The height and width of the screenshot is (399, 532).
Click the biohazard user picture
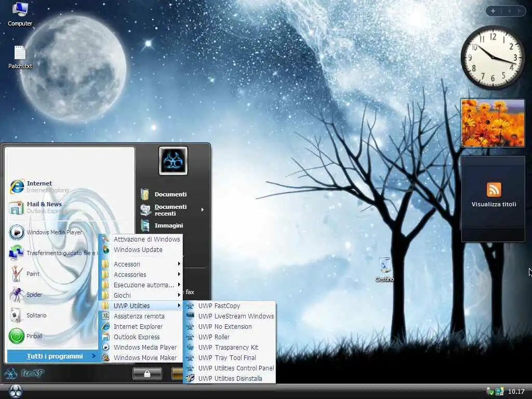coord(173,161)
